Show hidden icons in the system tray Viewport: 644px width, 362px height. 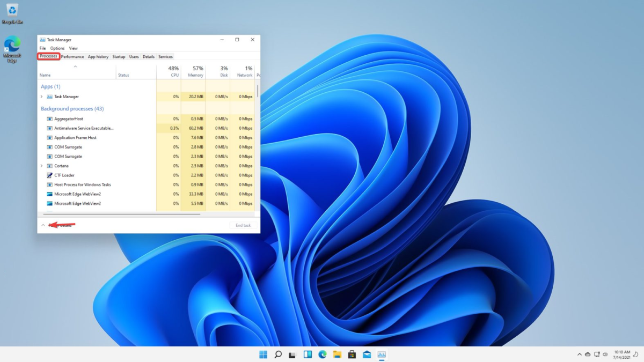(x=579, y=354)
